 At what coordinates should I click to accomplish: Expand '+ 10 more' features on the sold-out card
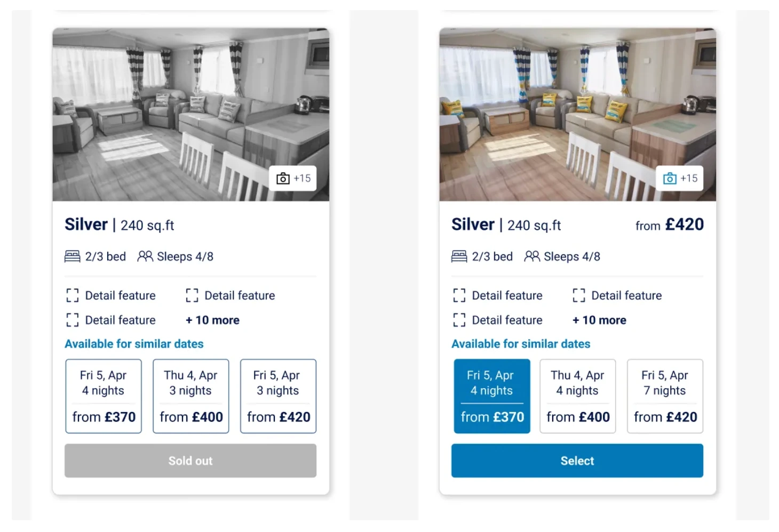point(212,320)
